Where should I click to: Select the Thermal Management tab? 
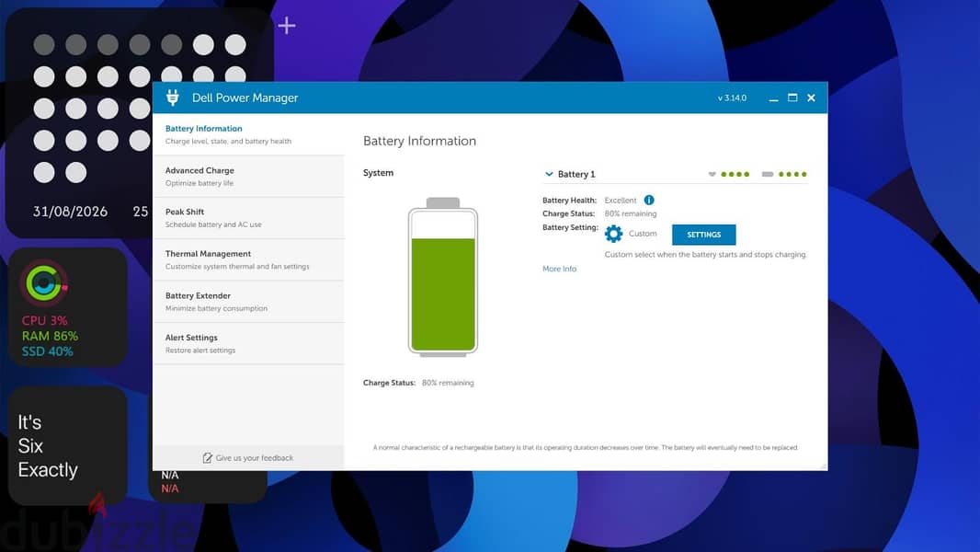(x=248, y=260)
